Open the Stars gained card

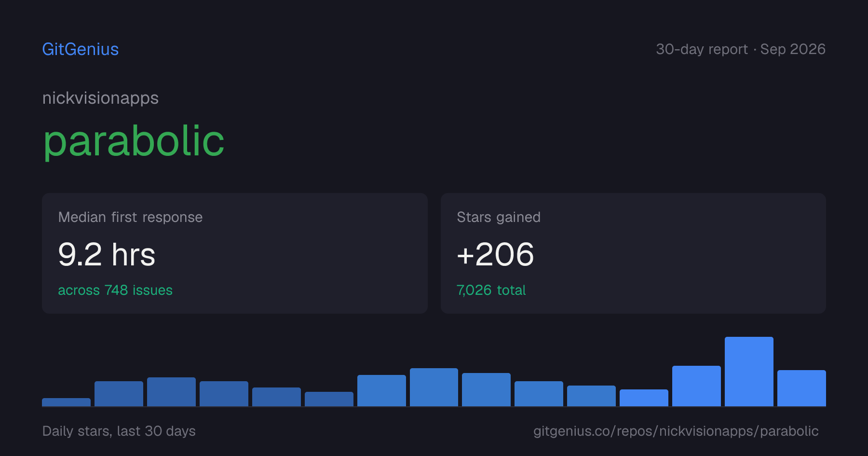click(633, 253)
